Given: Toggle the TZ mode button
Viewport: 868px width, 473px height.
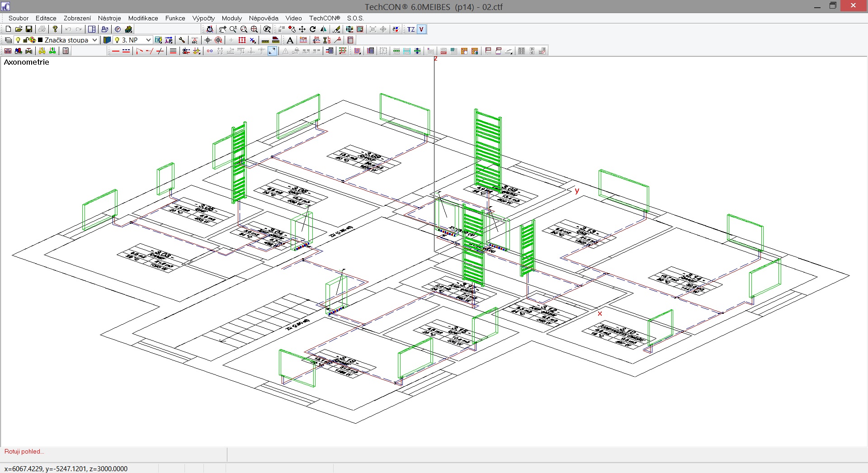Looking at the screenshot, I should [x=410, y=29].
